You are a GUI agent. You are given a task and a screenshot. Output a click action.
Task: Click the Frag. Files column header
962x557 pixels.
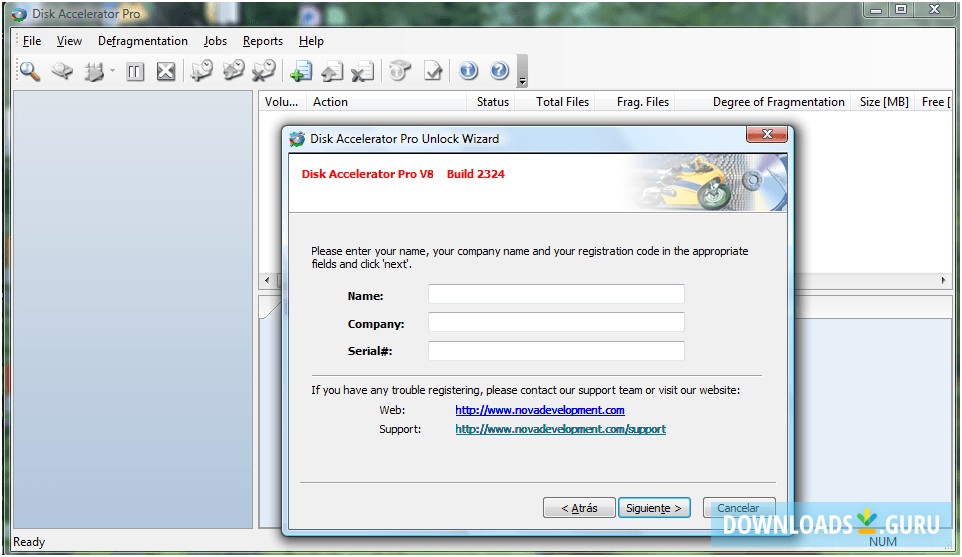point(637,102)
